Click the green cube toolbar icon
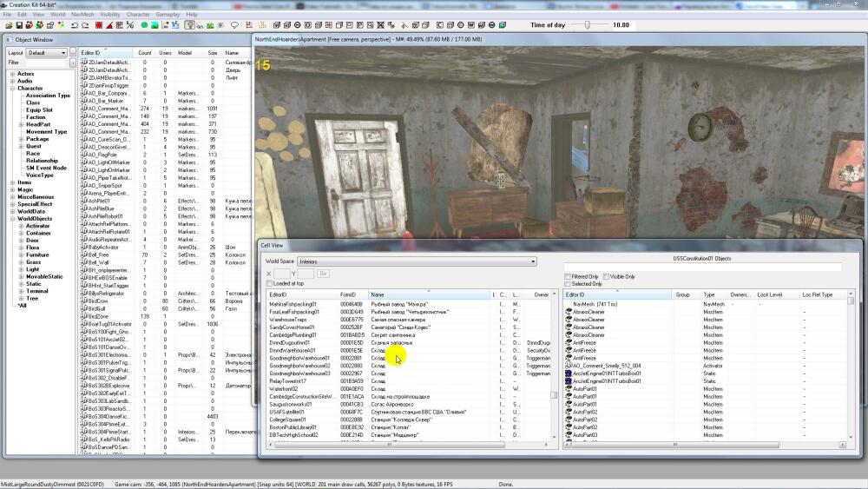Image resolution: width=868 pixels, height=489 pixels. [502, 25]
